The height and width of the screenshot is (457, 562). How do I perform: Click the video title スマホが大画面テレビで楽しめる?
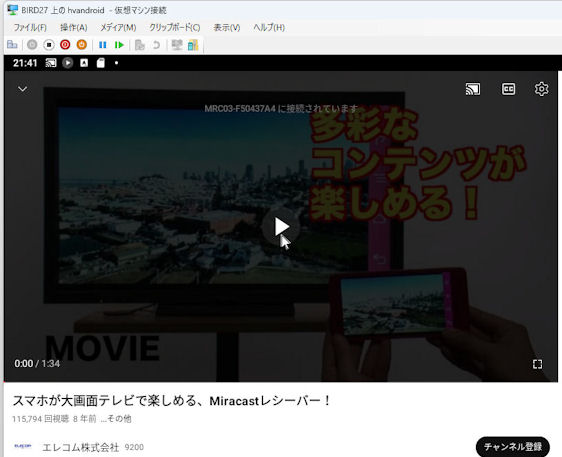[x=171, y=401]
